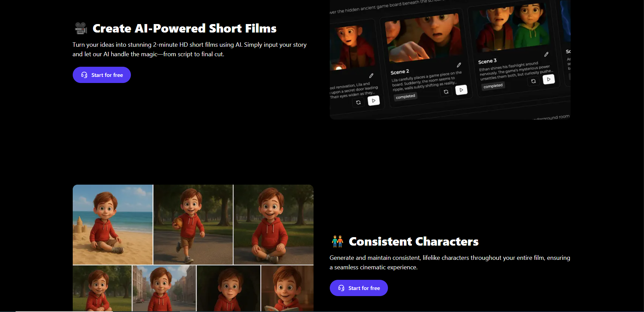Click the movie camera emoji next to the heading
644x312 pixels.
point(80,28)
